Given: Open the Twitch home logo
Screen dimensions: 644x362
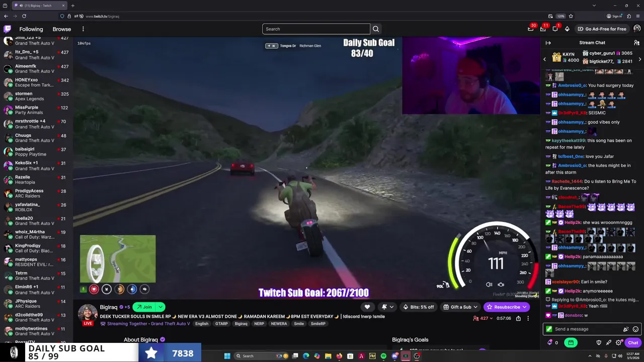Looking at the screenshot, I should tap(7, 29).
